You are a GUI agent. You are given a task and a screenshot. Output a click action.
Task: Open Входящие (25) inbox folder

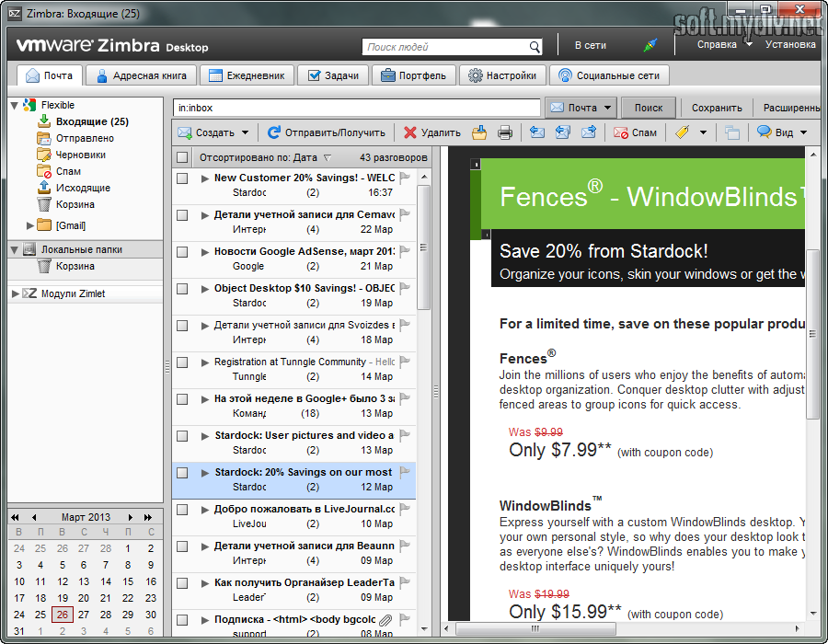point(92,121)
